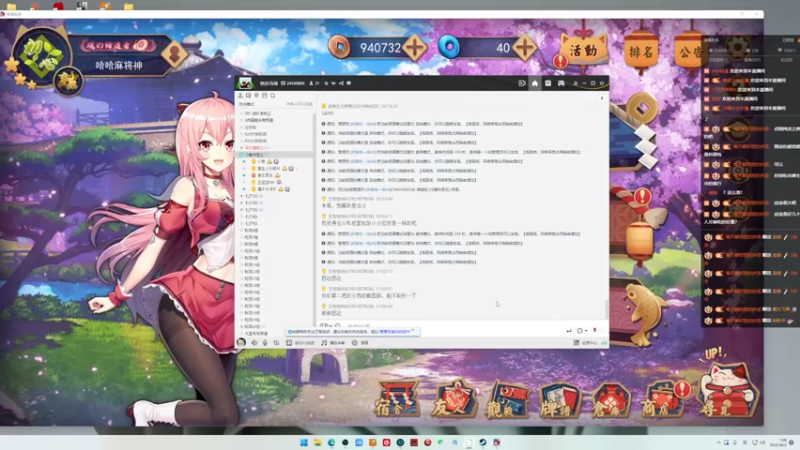This screenshot has width=800, height=450.
Task: Open the 商店 shop menu
Action: click(664, 401)
